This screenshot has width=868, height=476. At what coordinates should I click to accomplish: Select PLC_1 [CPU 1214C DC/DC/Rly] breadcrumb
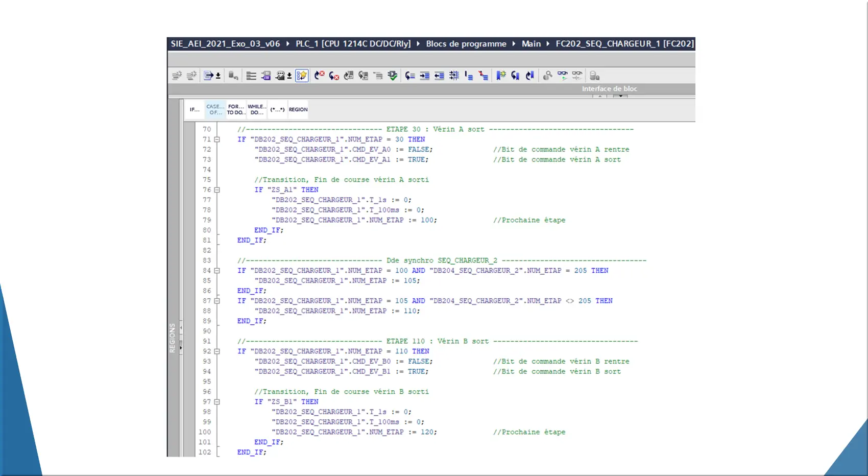(x=353, y=44)
